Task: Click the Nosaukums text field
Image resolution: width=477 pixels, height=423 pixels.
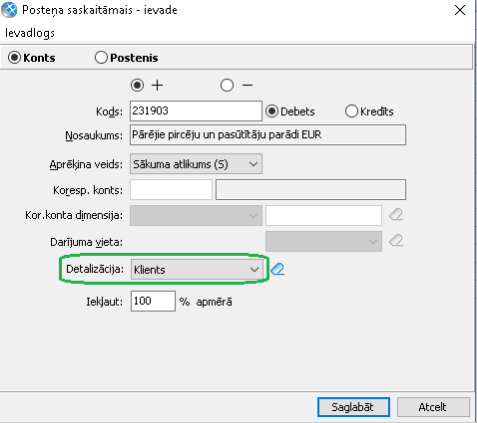Action: pos(268,135)
